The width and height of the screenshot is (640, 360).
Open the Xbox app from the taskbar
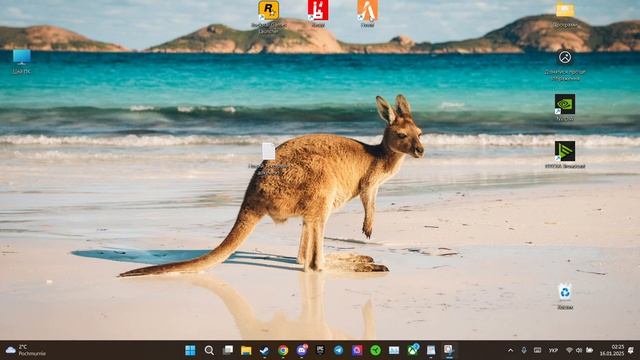click(413, 350)
